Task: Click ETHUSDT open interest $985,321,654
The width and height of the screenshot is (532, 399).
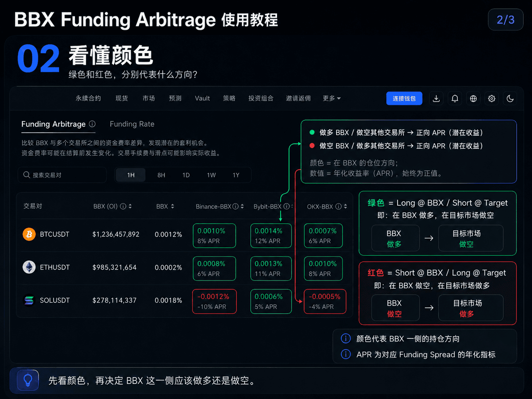Action: [114, 267]
